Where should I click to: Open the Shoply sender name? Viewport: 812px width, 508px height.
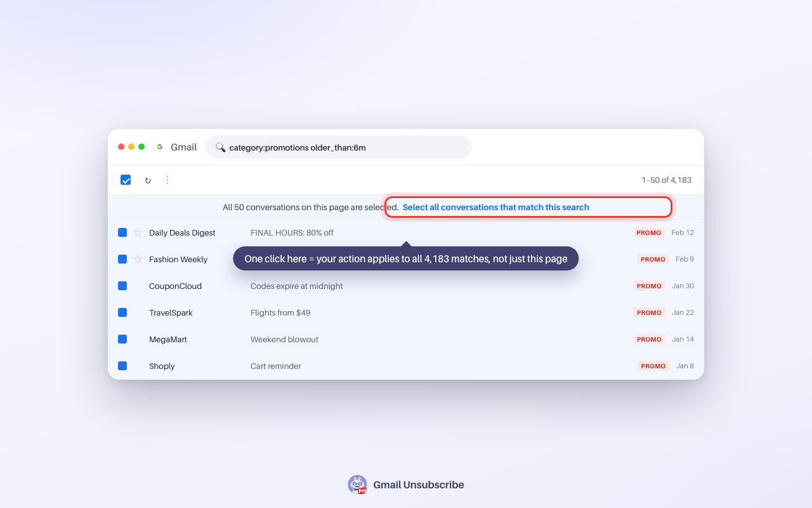(162, 366)
